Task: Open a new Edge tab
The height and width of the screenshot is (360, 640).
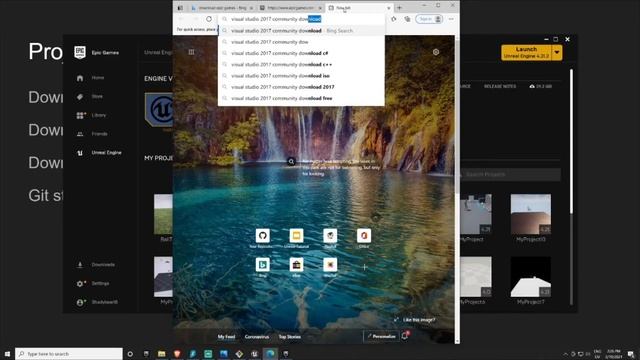Action: coord(400,7)
